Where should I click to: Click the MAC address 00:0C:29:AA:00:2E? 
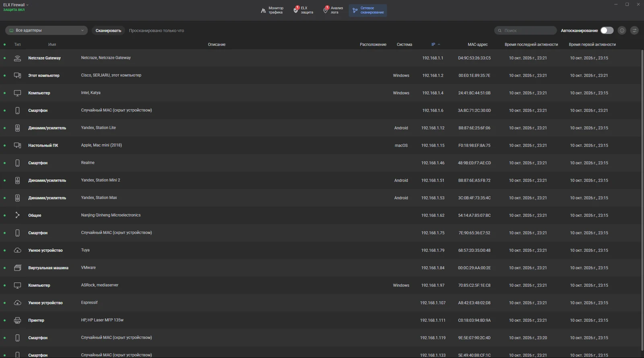(474, 268)
